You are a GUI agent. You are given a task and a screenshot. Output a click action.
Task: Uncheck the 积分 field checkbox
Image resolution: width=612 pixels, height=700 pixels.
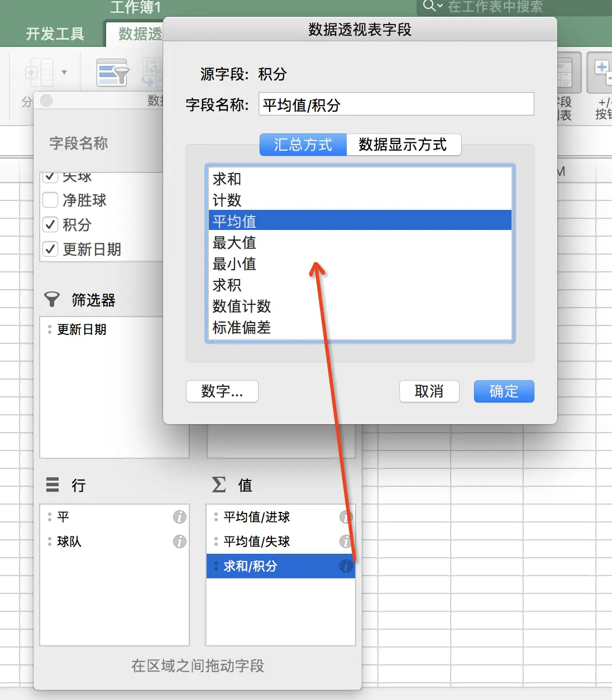point(50,224)
